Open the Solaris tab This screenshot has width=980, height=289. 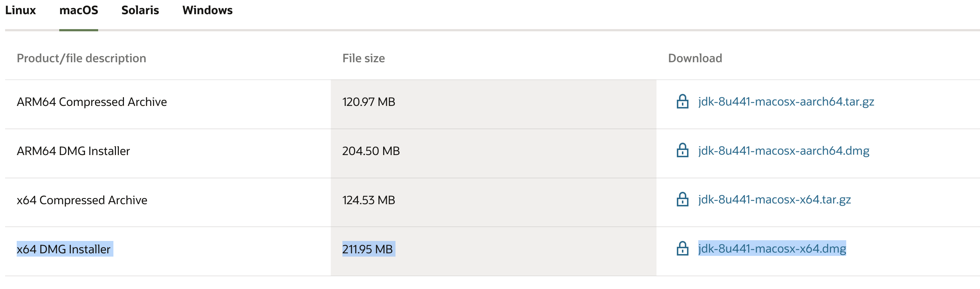click(140, 10)
